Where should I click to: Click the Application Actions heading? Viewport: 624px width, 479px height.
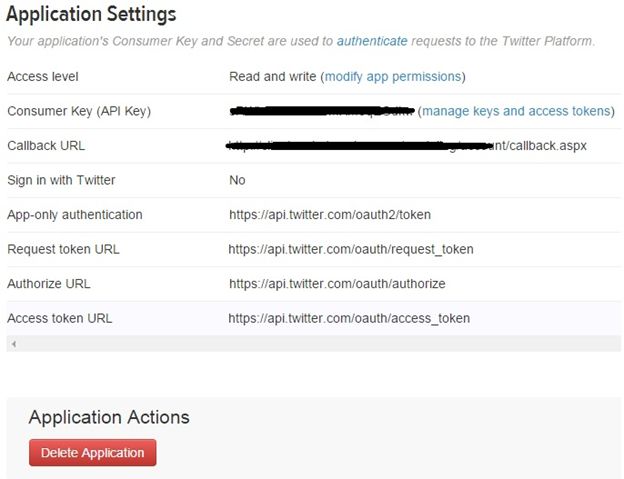109,417
